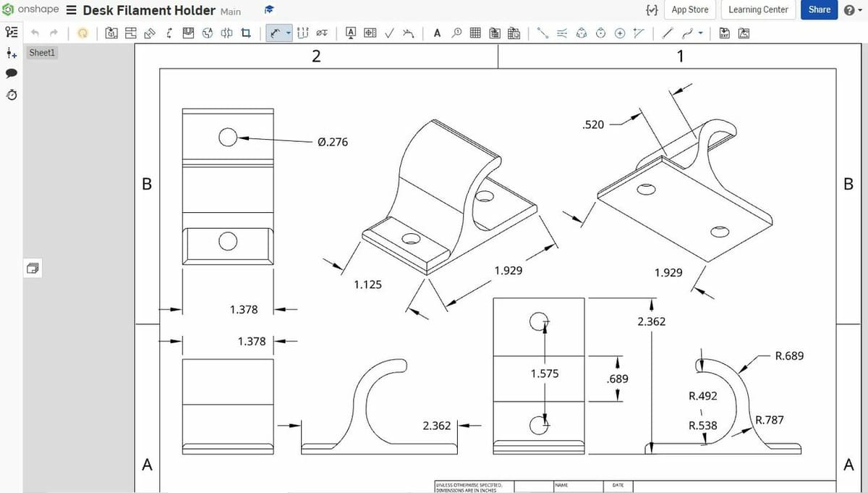Select the R.689 radius dimension

pos(789,355)
